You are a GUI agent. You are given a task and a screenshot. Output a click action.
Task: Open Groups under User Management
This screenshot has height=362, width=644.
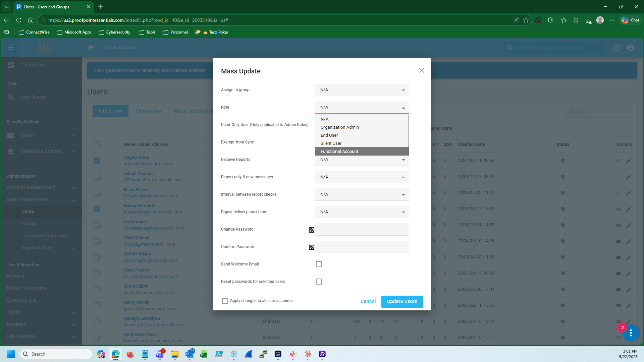click(x=30, y=224)
